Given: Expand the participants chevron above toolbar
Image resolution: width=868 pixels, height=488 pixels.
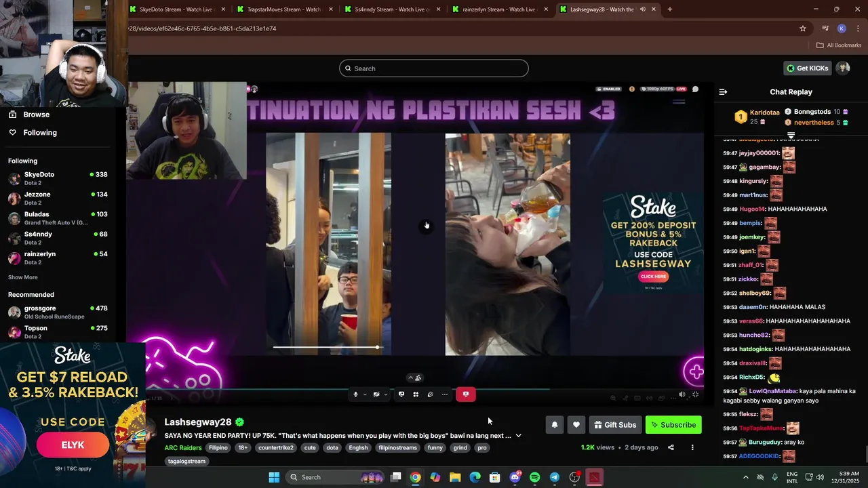Looking at the screenshot, I should point(410,378).
